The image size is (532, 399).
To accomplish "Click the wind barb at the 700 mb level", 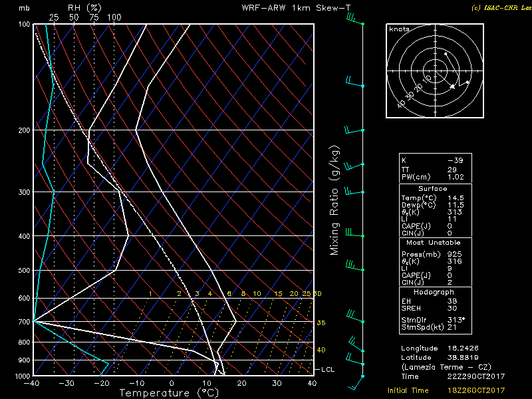I will [355, 317].
